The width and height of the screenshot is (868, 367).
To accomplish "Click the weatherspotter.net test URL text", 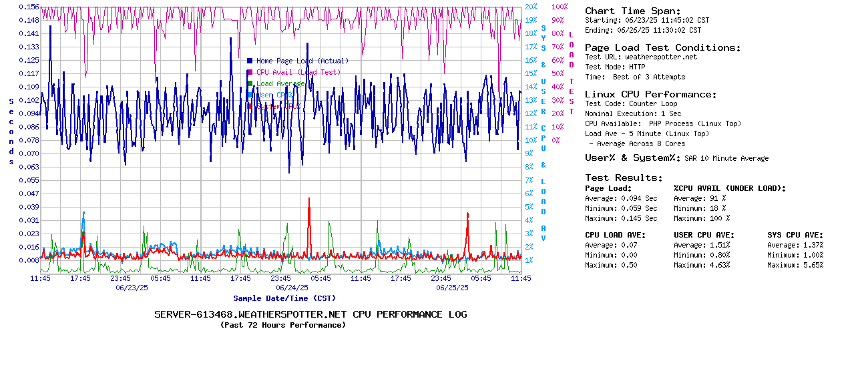I will point(660,57).
